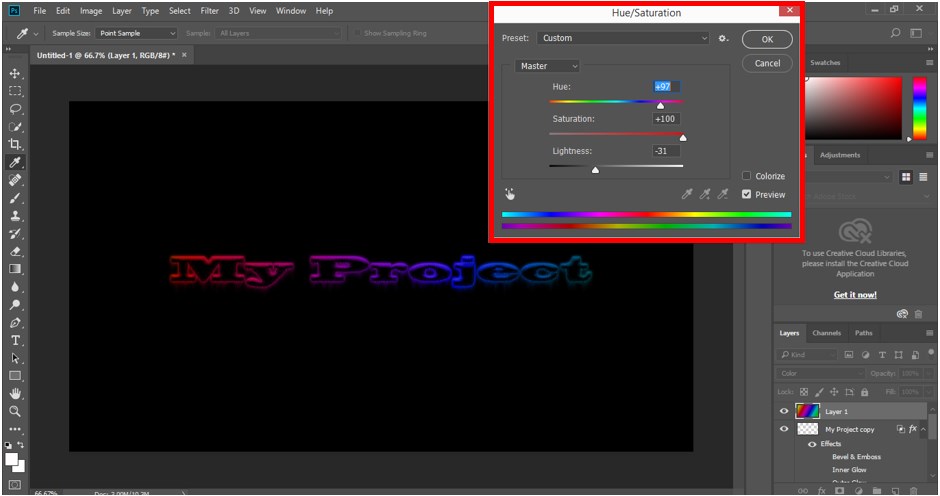Viewport: 940px width, 496px height.
Task: Select the Quick Selection tool
Action: point(14,127)
